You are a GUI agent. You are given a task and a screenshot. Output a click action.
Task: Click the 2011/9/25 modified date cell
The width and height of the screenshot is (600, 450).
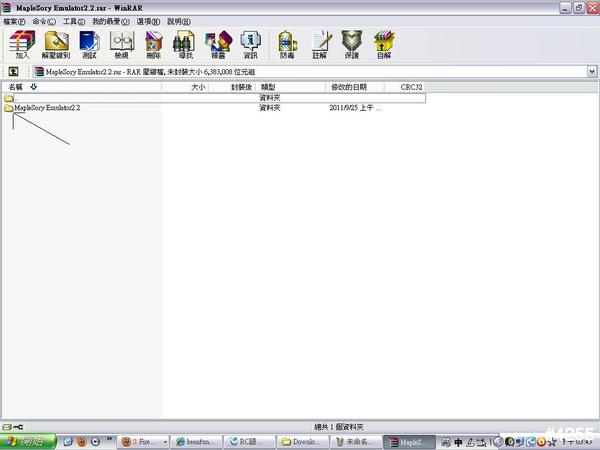click(x=355, y=108)
